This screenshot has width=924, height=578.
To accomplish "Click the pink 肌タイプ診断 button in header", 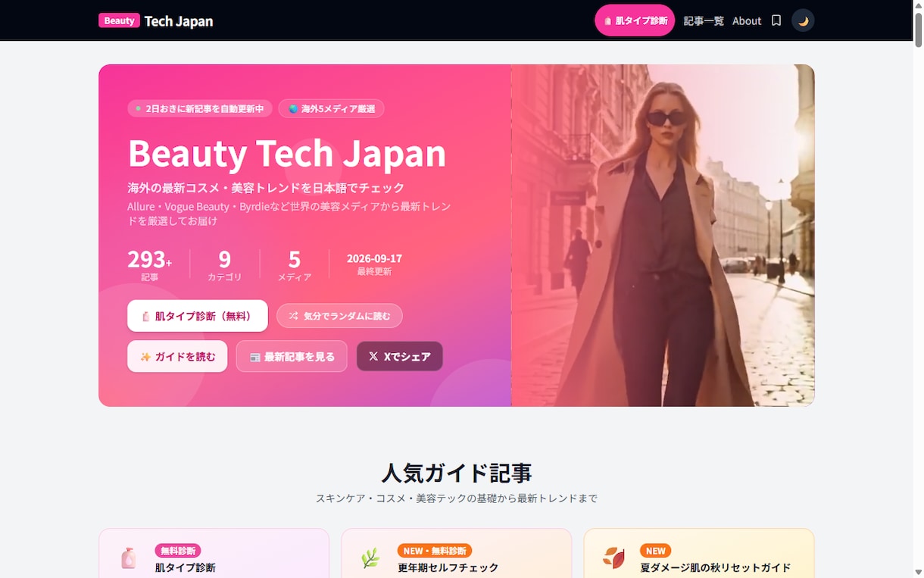I will point(635,20).
